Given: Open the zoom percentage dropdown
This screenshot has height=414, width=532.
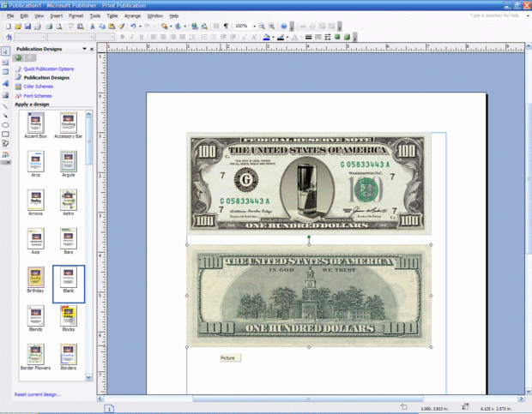Looking at the screenshot, I should tap(254, 27).
